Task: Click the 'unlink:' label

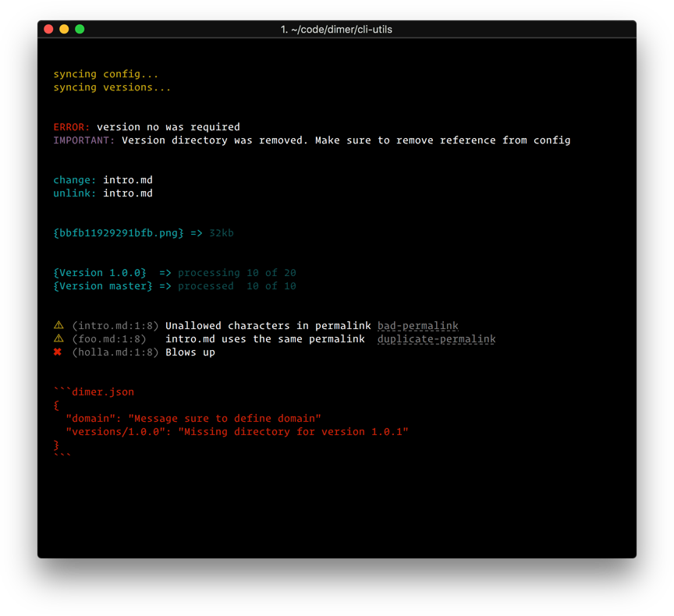Action: (x=74, y=193)
